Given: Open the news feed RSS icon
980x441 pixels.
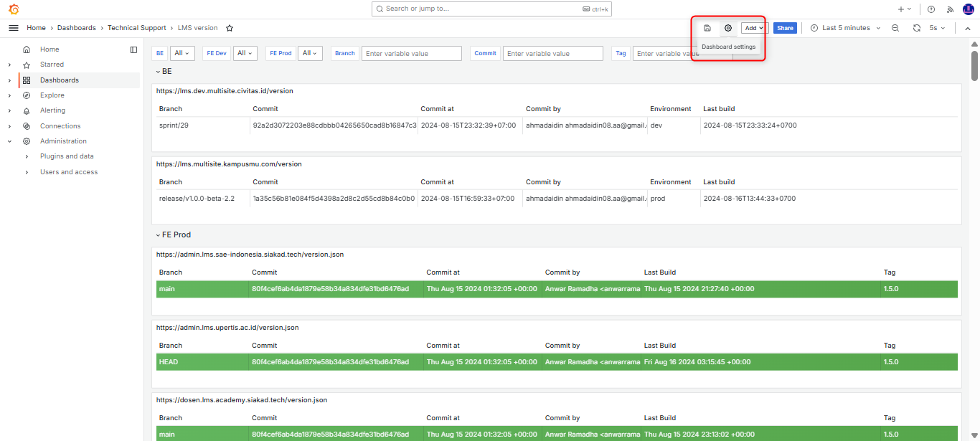Looking at the screenshot, I should point(950,9).
